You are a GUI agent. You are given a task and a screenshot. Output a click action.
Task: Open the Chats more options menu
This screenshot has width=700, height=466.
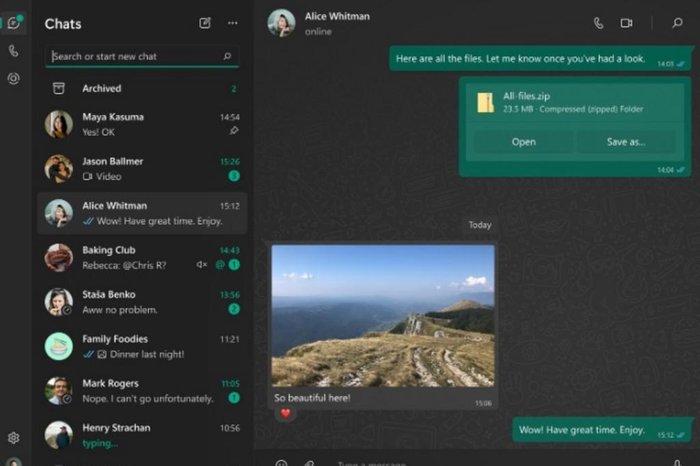click(233, 23)
